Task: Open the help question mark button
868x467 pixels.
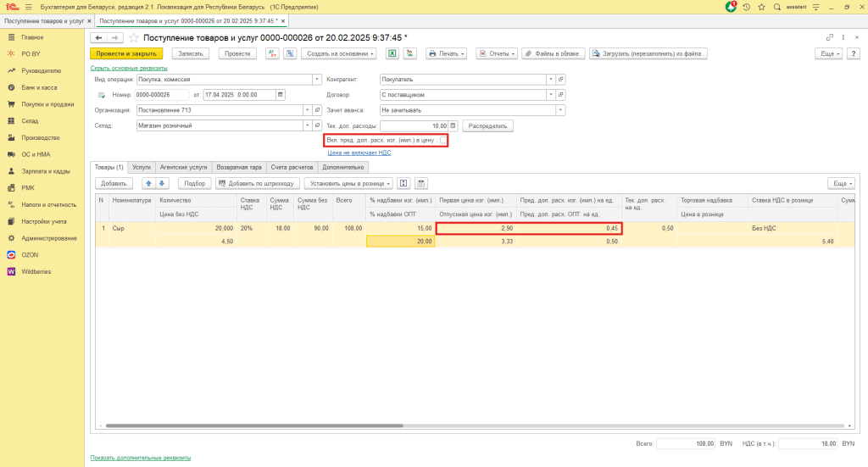Action: (853, 53)
